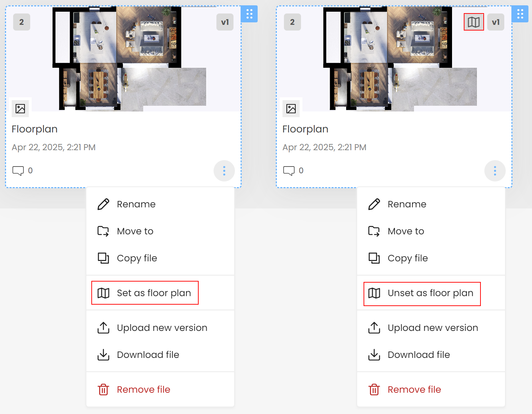Screen dimensions: 532x414
Task: Open comments icon on right Floorplan card
Action: [x=289, y=171]
